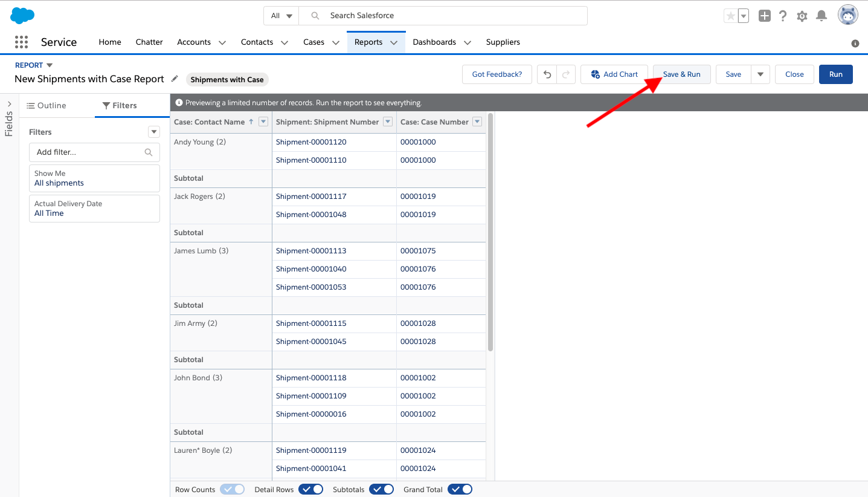Click Shipment-00001041 link
Screen dimensions: 868x497
(311, 469)
